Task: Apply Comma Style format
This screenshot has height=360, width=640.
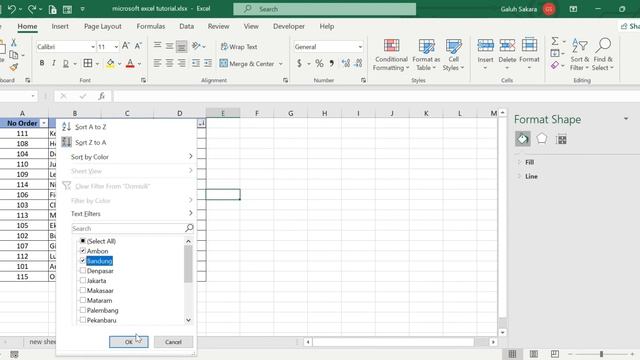Action: click(332, 63)
